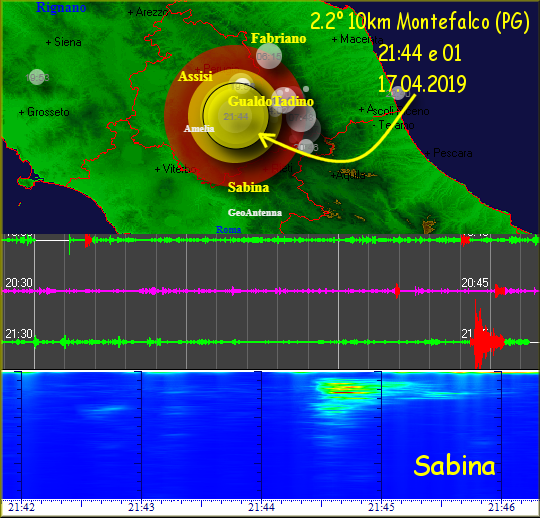
Task: Click the 21:45 spectrogram axis label
Action: 381,507
